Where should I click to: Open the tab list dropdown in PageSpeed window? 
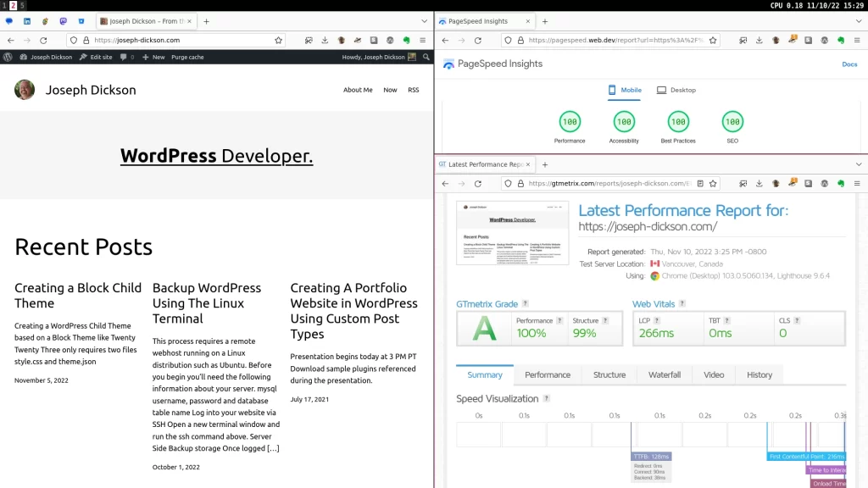(x=858, y=21)
